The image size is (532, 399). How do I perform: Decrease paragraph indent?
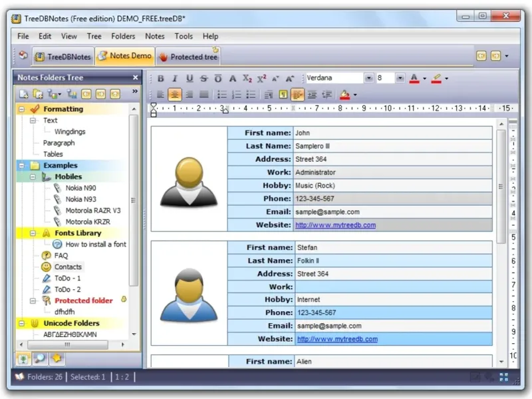[327, 94]
